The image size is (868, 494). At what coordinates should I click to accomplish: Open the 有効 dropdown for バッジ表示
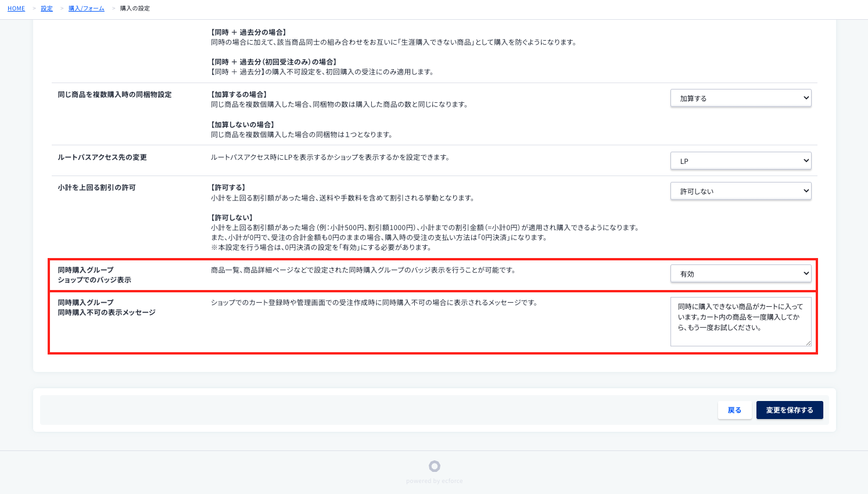741,274
